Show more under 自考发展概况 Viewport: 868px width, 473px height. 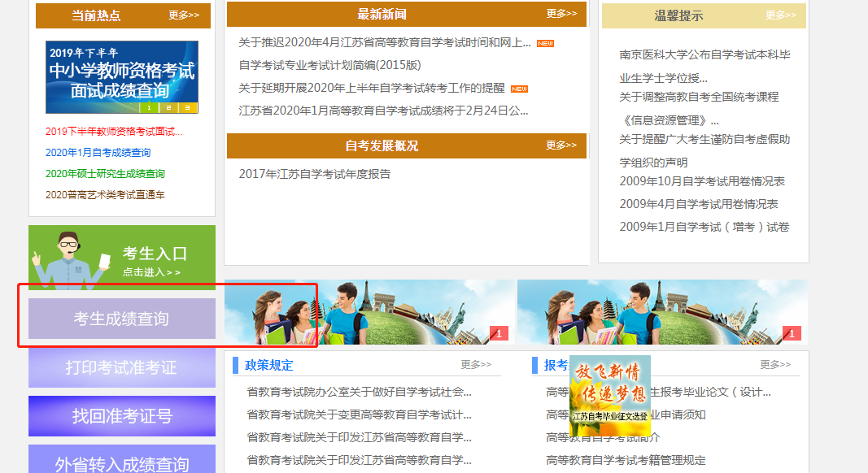click(561, 145)
